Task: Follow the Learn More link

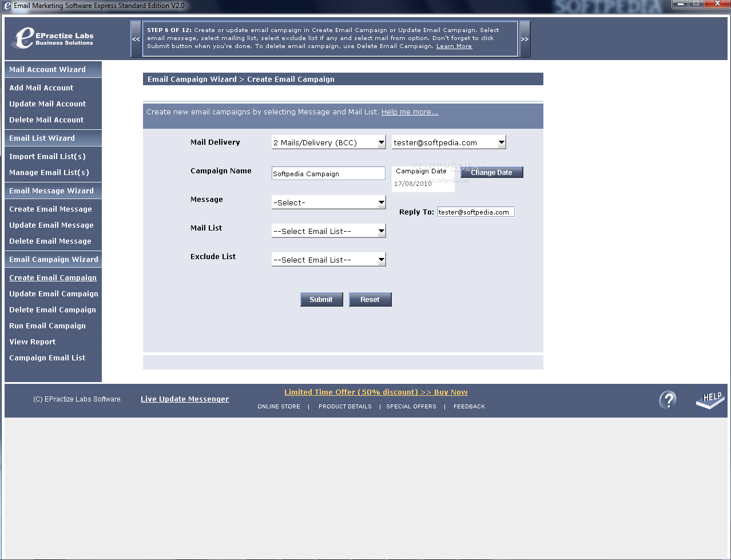Action: (454, 46)
